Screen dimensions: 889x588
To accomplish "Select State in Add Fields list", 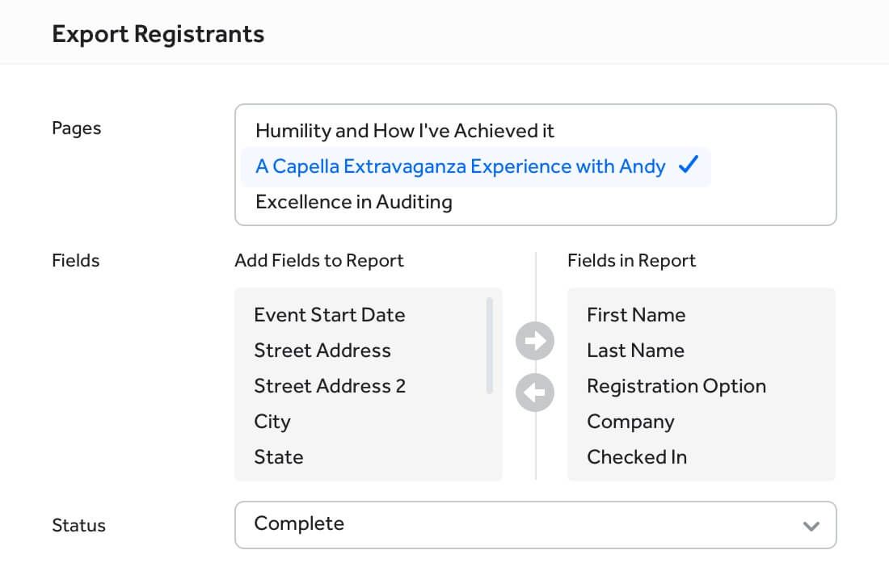I will point(278,457).
